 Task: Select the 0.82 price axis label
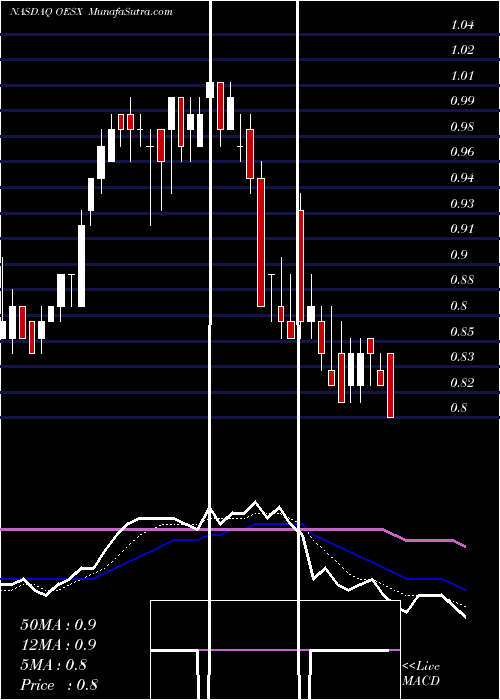[x=462, y=383]
